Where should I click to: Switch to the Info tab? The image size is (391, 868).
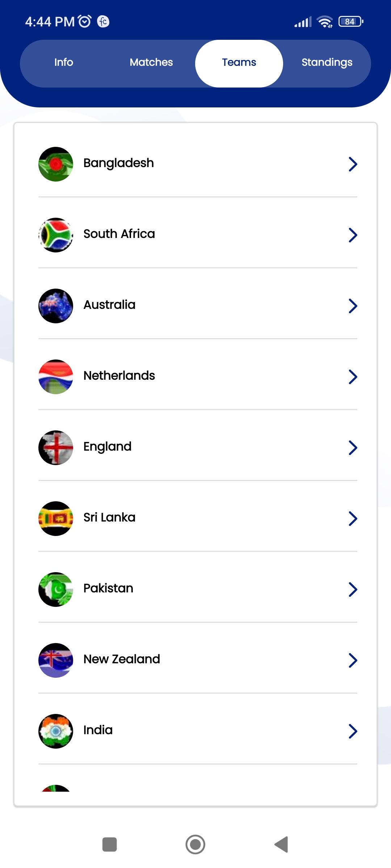click(x=64, y=63)
